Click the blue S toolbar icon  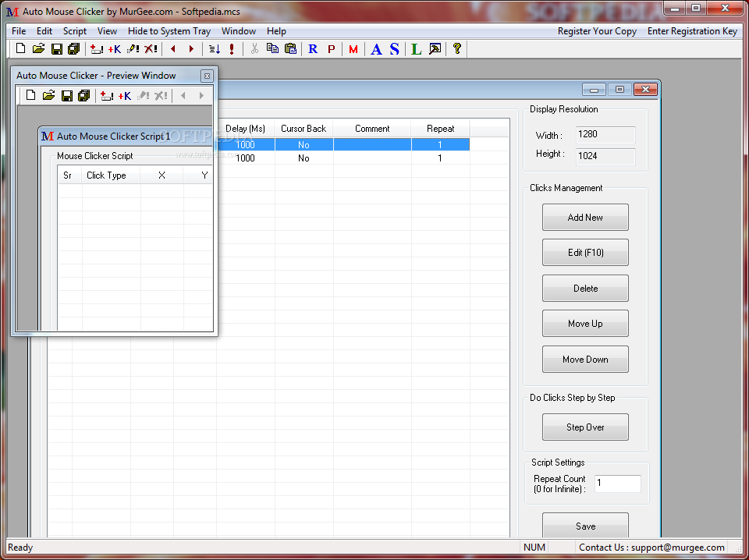tap(394, 48)
